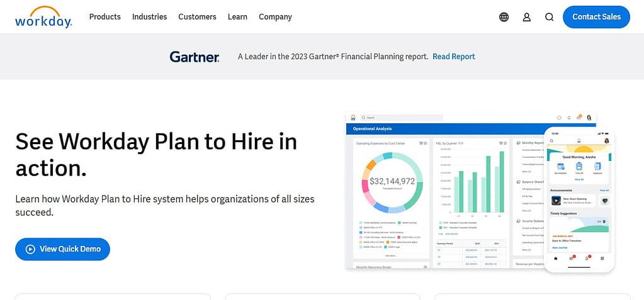The image size is (644, 300).
Task: Click the "See Workday Plan to Hire in action." heading
Action: [156, 155]
